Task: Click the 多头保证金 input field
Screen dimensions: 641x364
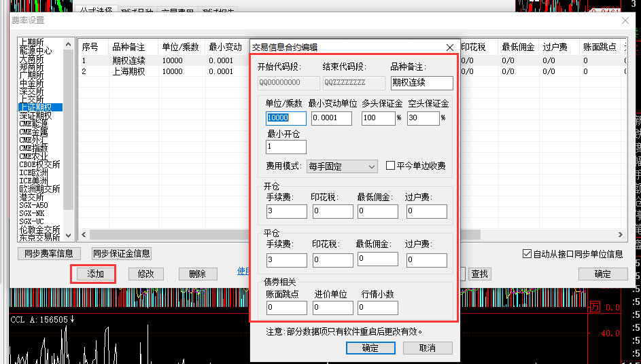Action: tap(378, 118)
